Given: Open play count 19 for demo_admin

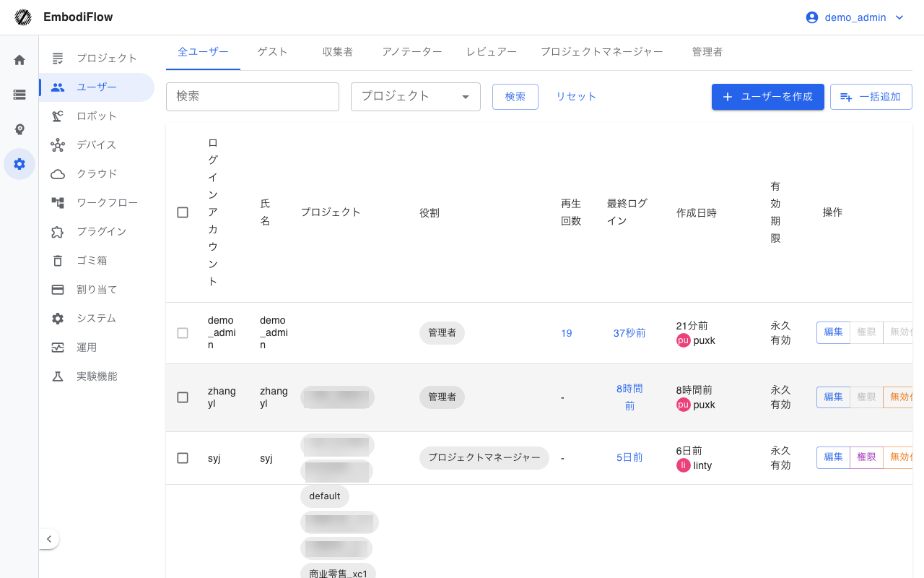Looking at the screenshot, I should point(567,333).
